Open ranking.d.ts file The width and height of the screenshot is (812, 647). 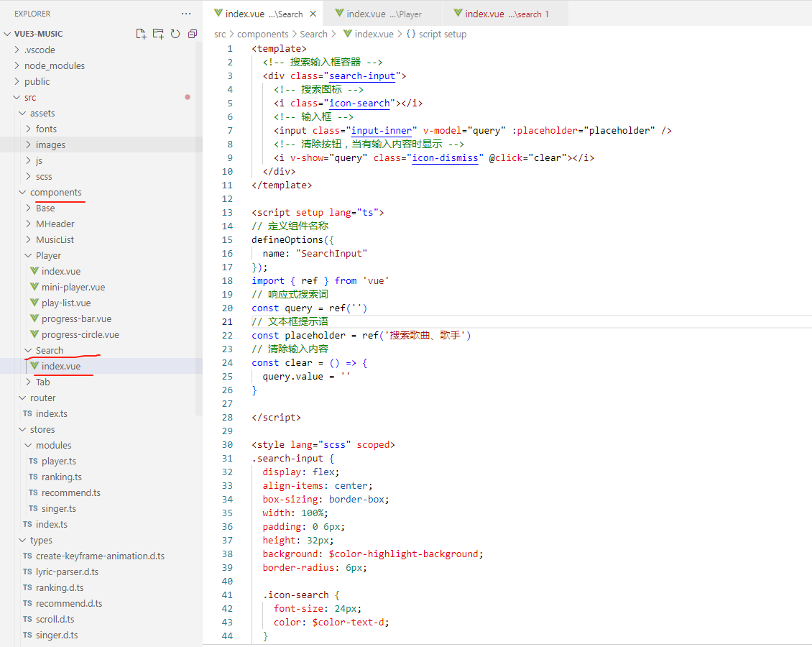pyautogui.click(x=60, y=587)
